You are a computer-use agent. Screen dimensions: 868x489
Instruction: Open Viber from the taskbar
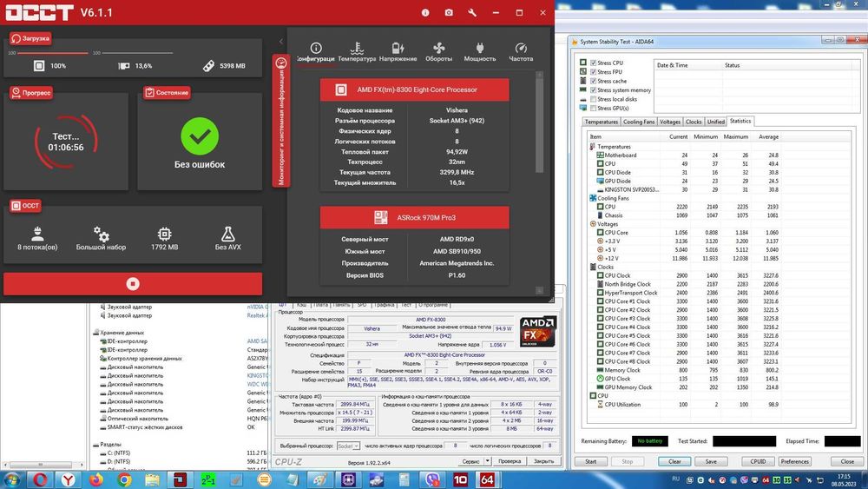tap(432, 479)
